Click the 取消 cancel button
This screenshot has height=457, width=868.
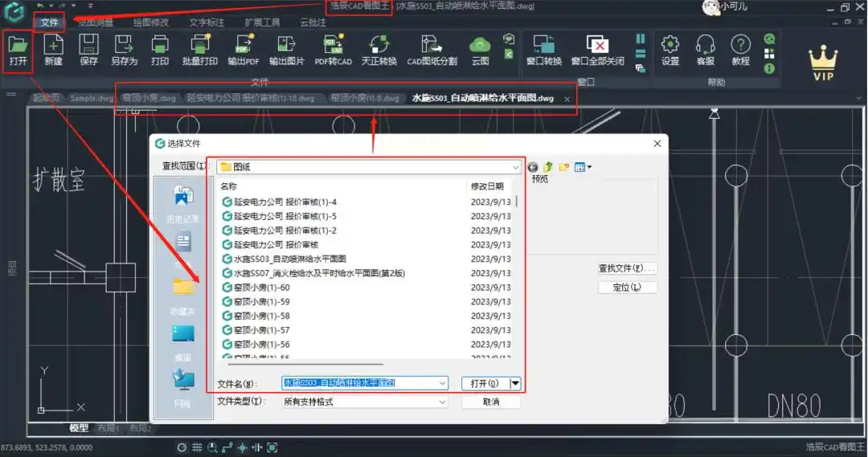491,402
